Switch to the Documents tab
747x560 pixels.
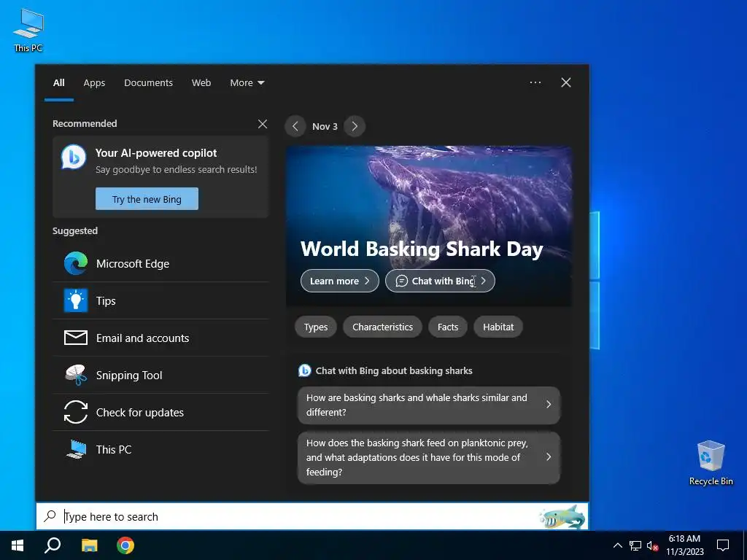(148, 83)
